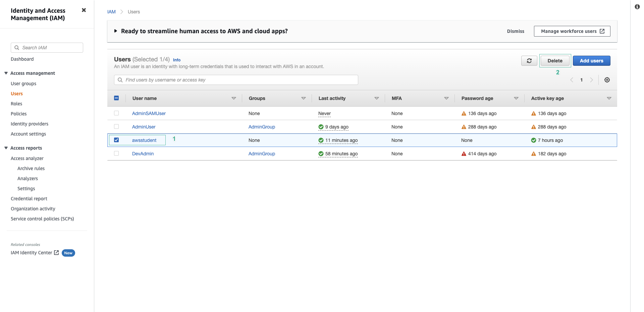
Task: Open table preferences gear icon
Action: 607,80
